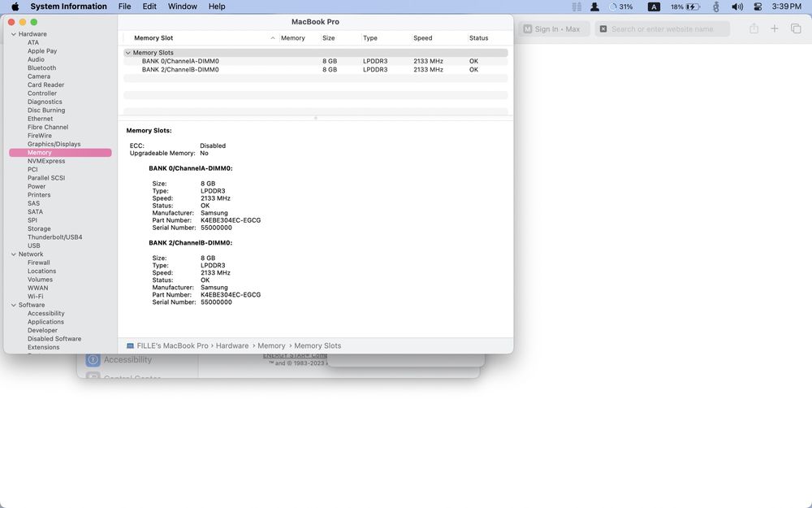Screen dimensions: 812x508
Task: Open the Apple menu
Action: click(x=15, y=7)
